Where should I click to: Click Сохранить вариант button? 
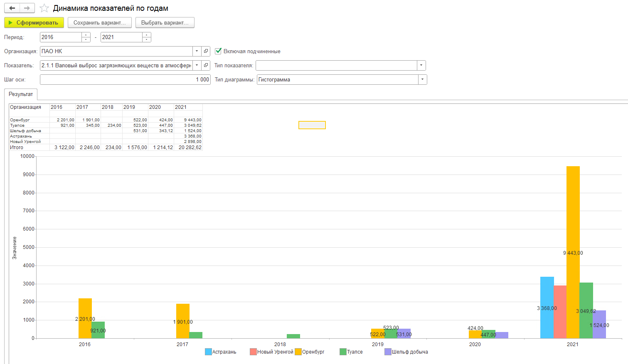(99, 22)
